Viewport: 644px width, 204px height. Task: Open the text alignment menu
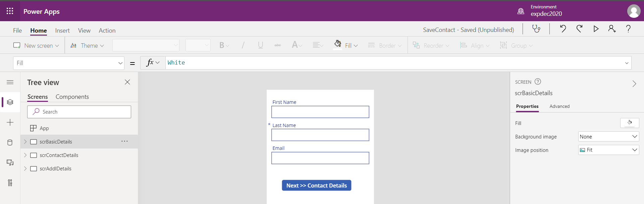pos(318,45)
